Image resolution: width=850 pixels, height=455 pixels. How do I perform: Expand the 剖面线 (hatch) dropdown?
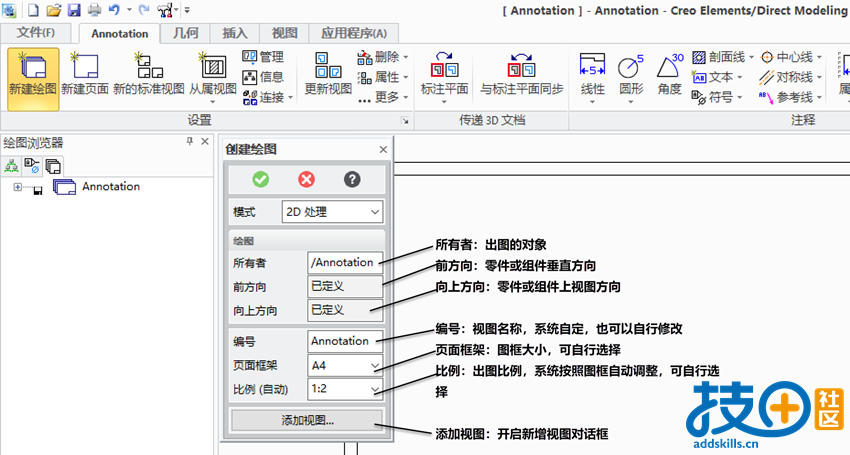click(x=751, y=57)
